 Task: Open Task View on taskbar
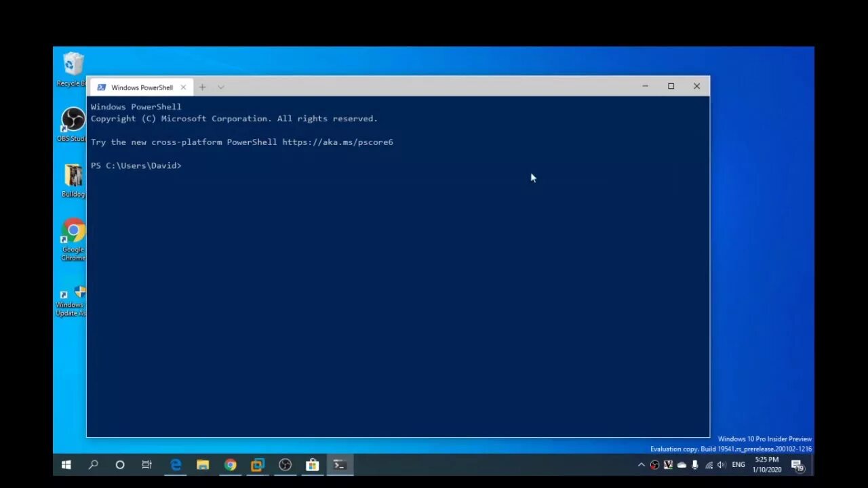[147, 465]
